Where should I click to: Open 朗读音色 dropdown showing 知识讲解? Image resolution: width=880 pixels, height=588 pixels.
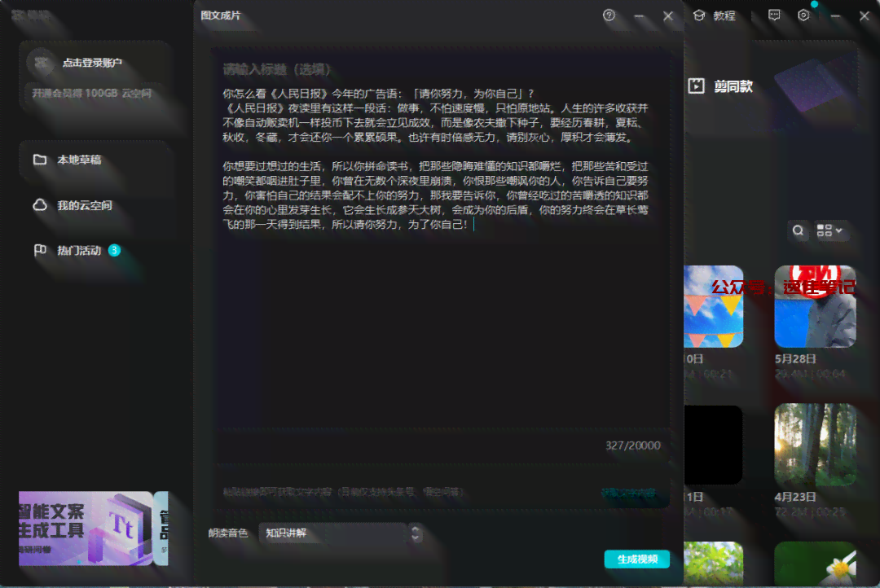(340, 533)
